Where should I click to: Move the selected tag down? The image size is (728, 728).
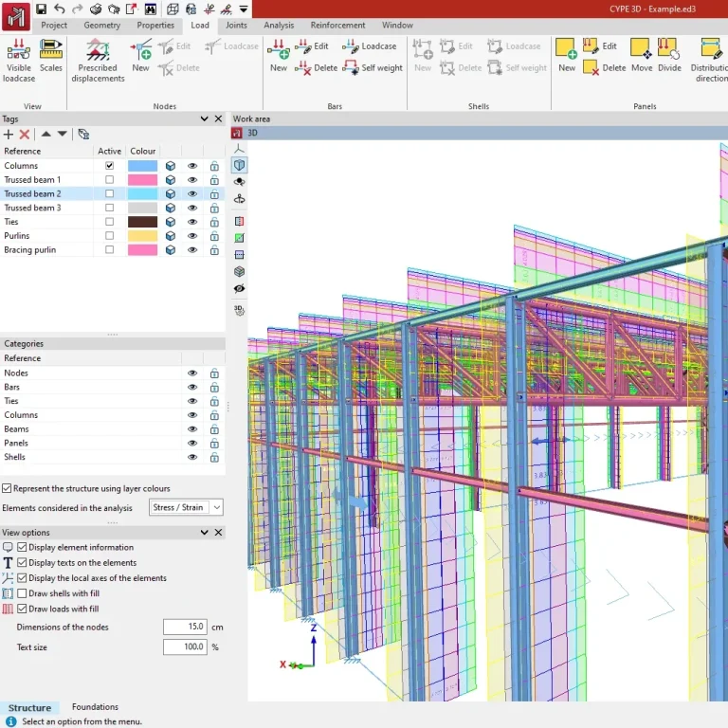tap(63, 135)
